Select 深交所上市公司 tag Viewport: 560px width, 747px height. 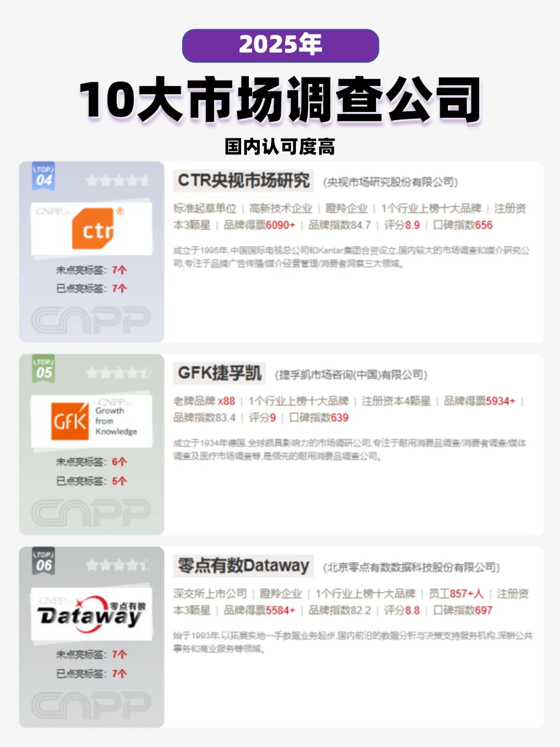coord(210,594)
